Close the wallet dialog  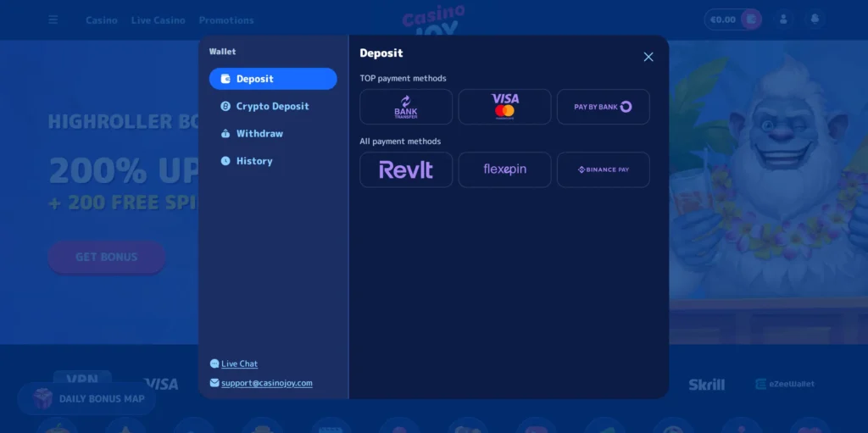point(648,57)
